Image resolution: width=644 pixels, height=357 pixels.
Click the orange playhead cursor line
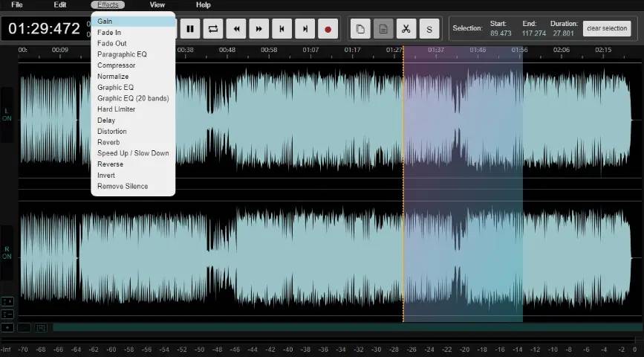[403, 184]
